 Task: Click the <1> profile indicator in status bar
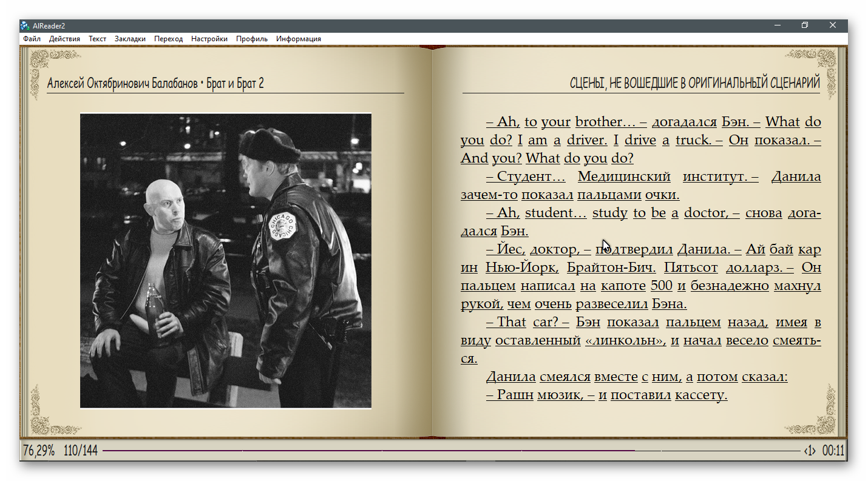pyautogui.click(x=809, y=451)
